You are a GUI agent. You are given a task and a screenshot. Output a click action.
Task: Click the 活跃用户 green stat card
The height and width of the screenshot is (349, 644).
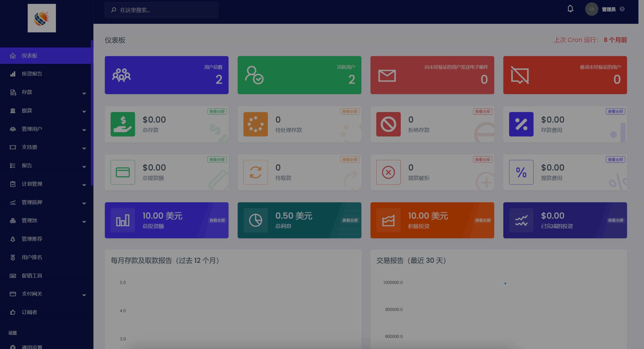(x=299, y=75)
